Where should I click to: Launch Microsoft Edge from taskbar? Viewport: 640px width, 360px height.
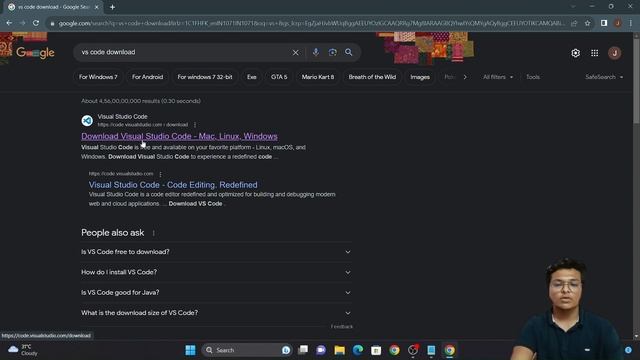click(358, 350)
